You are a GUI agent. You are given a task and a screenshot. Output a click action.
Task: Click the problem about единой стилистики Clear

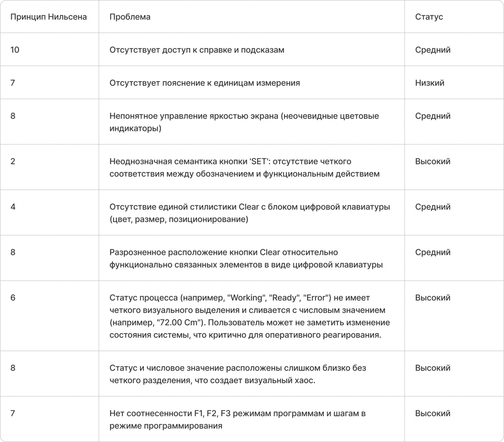point(249,213)
